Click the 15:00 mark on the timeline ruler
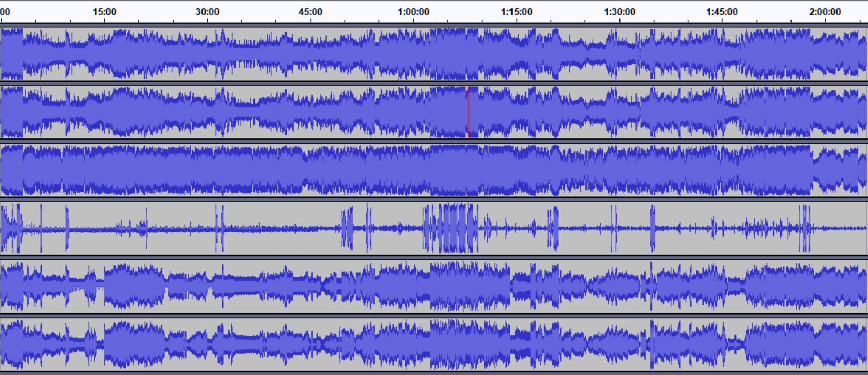 click(104, 12)
